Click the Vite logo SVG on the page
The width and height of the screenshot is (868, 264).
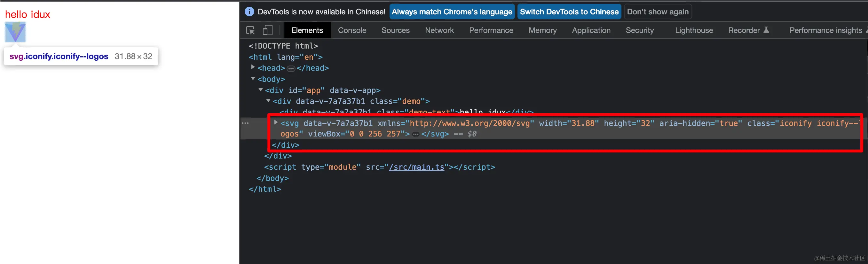[15, 32]
